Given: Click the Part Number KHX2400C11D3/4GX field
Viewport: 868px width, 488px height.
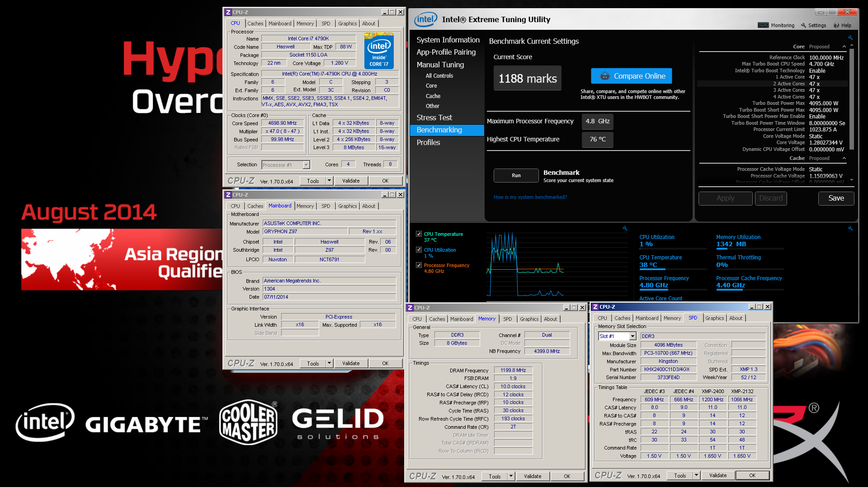Looking at the screenshot, I should (x=668, y=369).
